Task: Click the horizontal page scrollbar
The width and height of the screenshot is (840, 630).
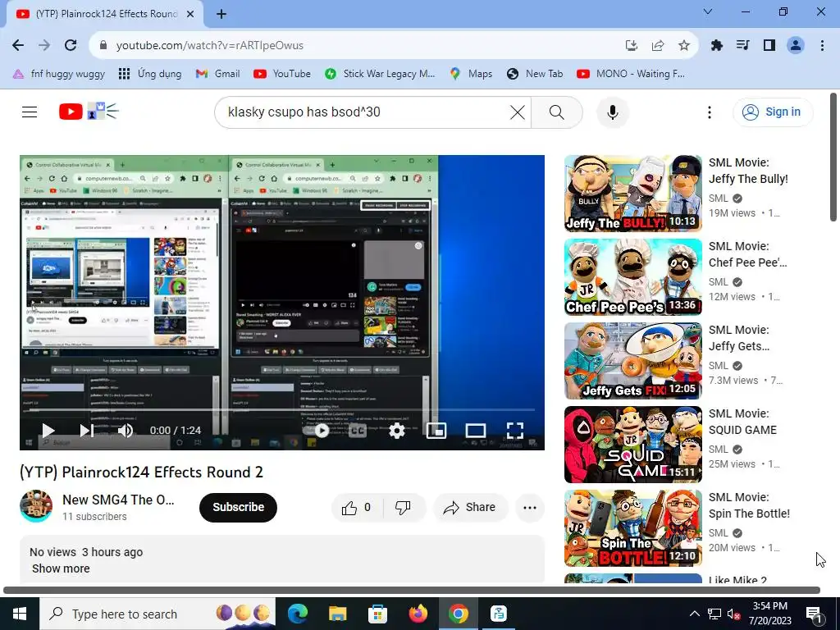Action: point(412,591)
